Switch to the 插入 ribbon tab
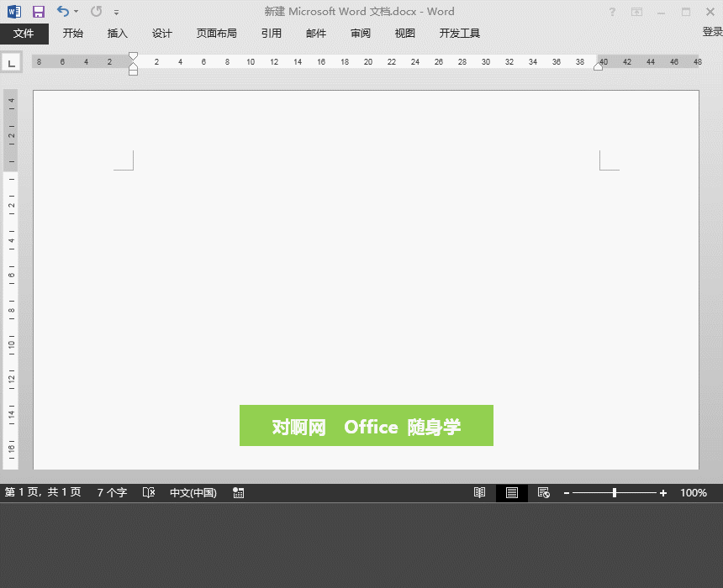Viewport: 723px width, 588px height. click(117, 33)
